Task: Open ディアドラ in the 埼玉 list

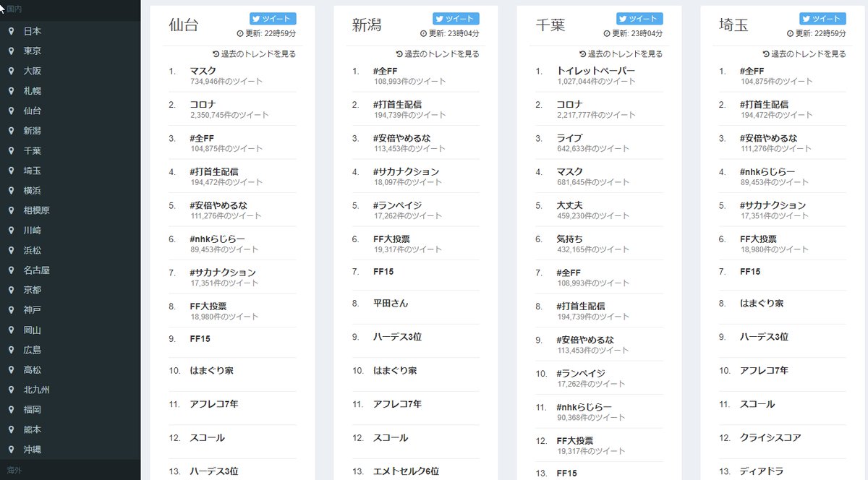Action: point(762,471)
